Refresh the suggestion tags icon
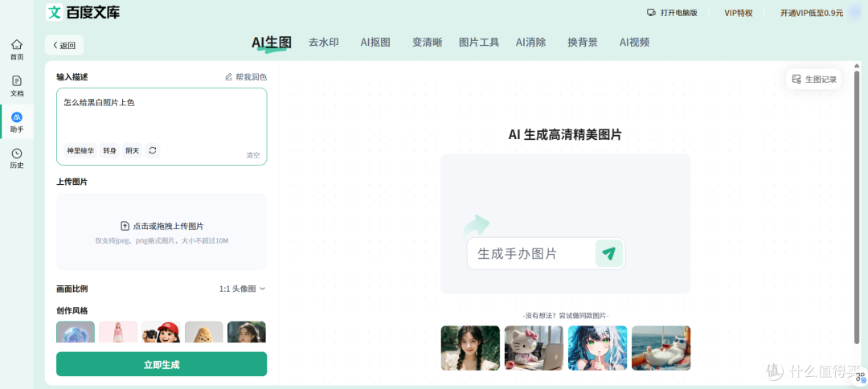Image resolution: width=868 pixels, height=389 pixels. pos(153,150)
